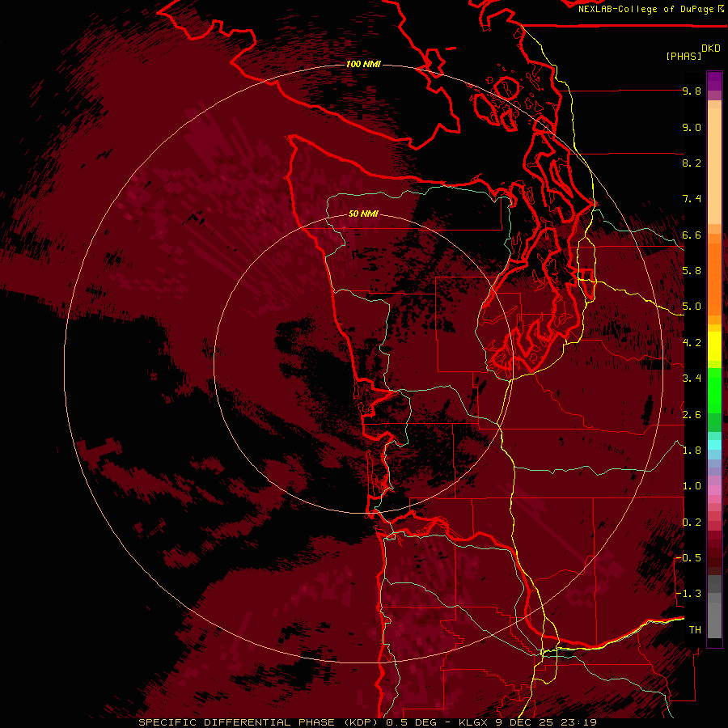The height and width of the screenshot is (728, 728).
Task: Click the 6.6 value on color scale
Action: tap(692, 235)
